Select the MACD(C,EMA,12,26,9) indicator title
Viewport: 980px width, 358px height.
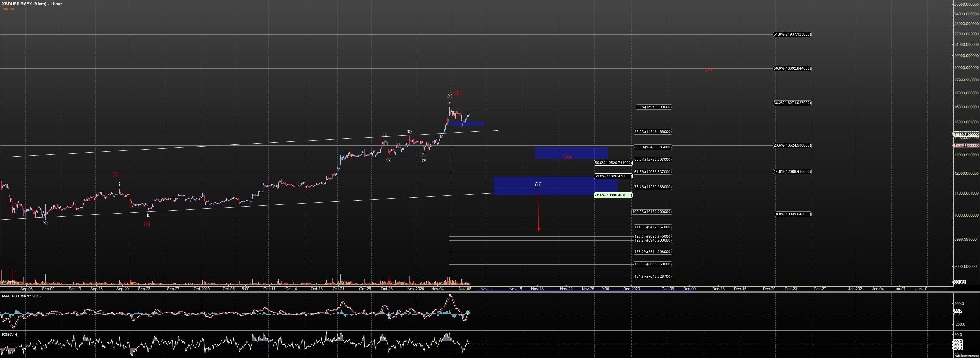21,296
